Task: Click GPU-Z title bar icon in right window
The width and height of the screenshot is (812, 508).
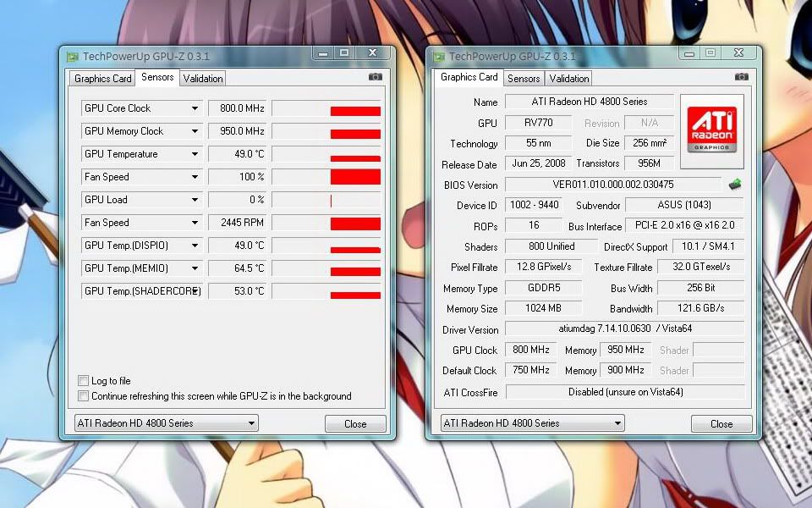Action: click(x=438, y=57)
